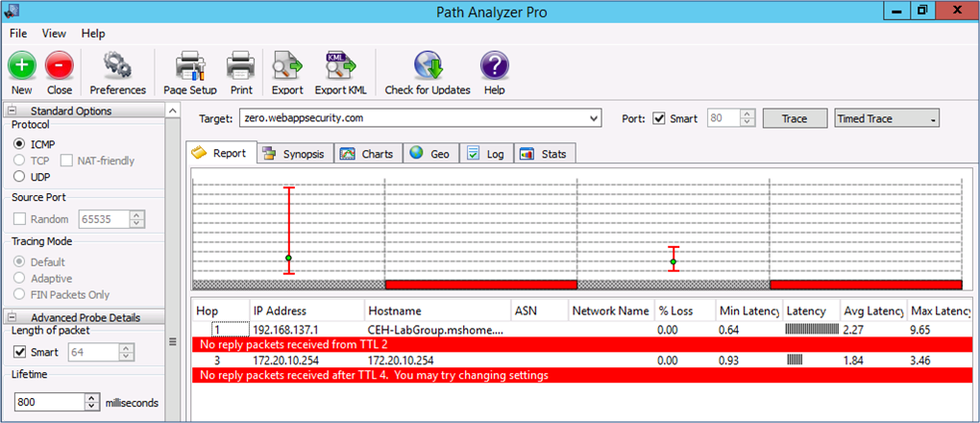Sort by Hop column header
Screen dimensions: 980x423
220,311
